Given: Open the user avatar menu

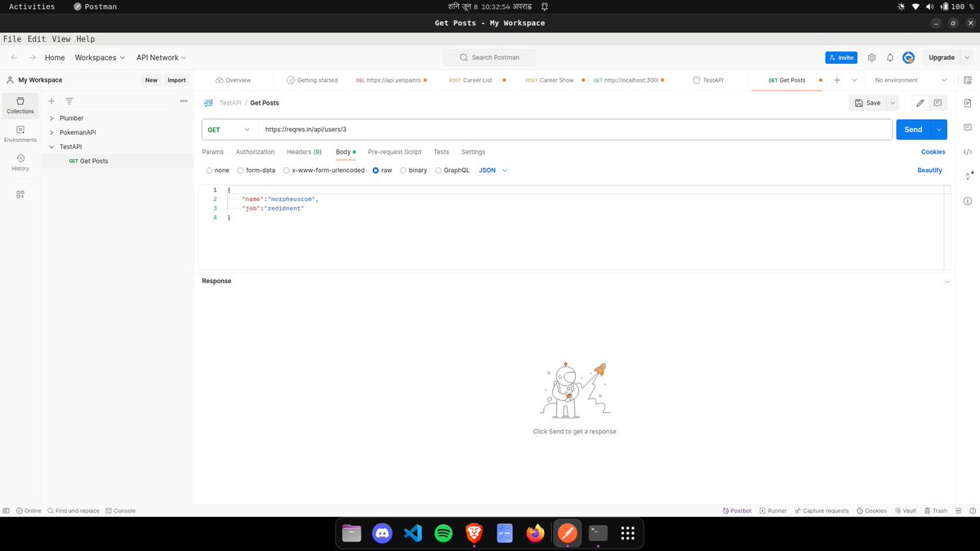Looking at the screenshot, I should pos(908,58).
